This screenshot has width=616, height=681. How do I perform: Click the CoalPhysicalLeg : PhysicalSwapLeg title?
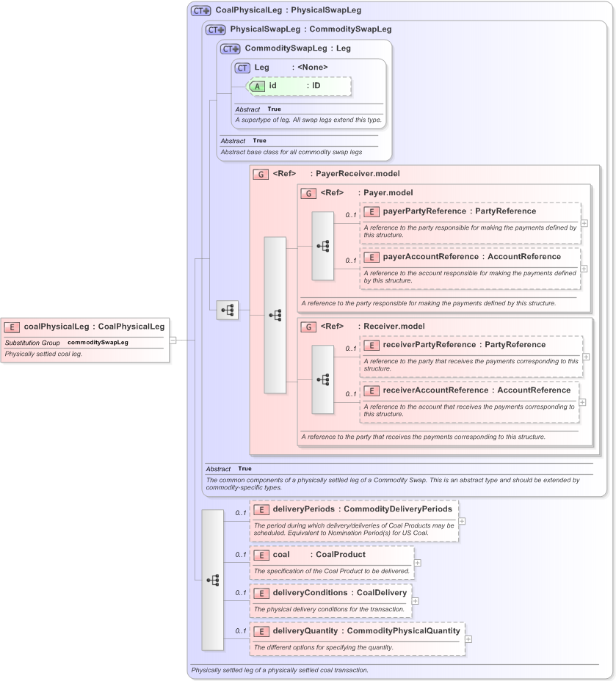click(x=289, y=10)
